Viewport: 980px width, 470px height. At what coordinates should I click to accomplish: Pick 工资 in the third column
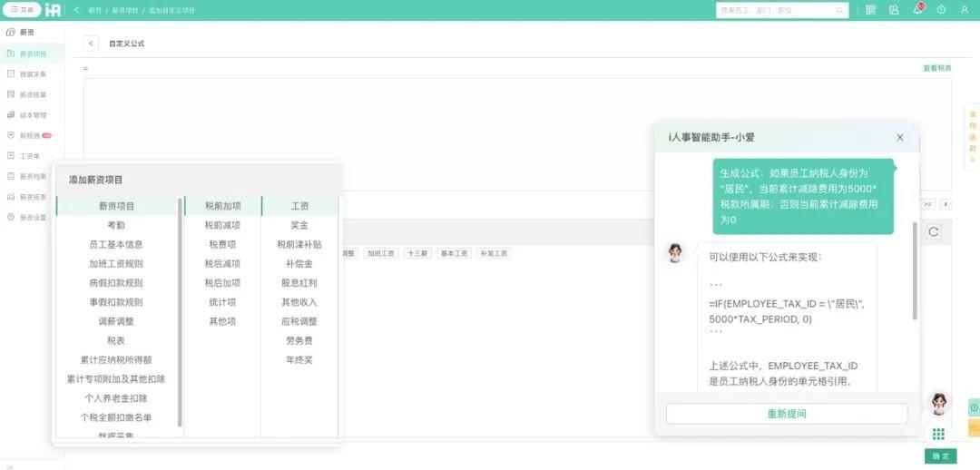coord(299,206)
